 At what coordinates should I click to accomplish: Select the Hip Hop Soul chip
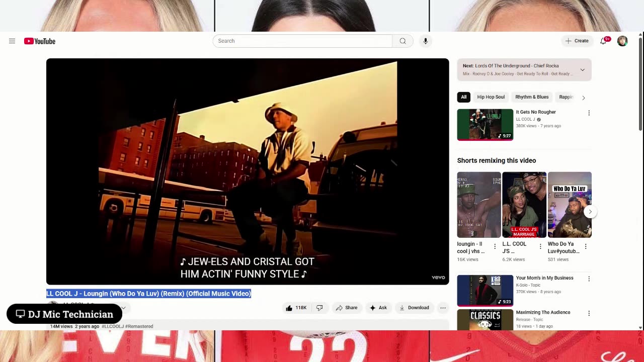(491, 97)
